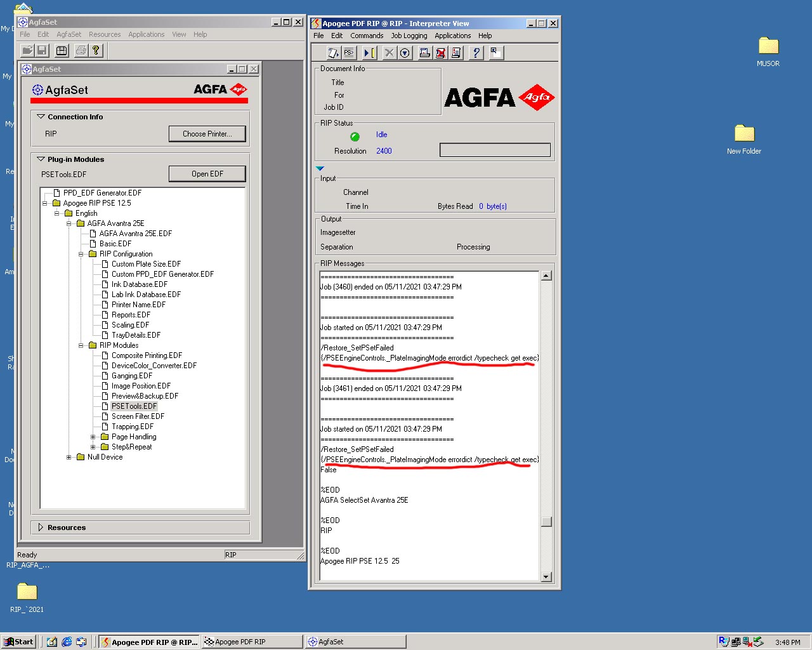Switch to Apogee PDF RIP @ RIP taskbar button

point(149,642)
